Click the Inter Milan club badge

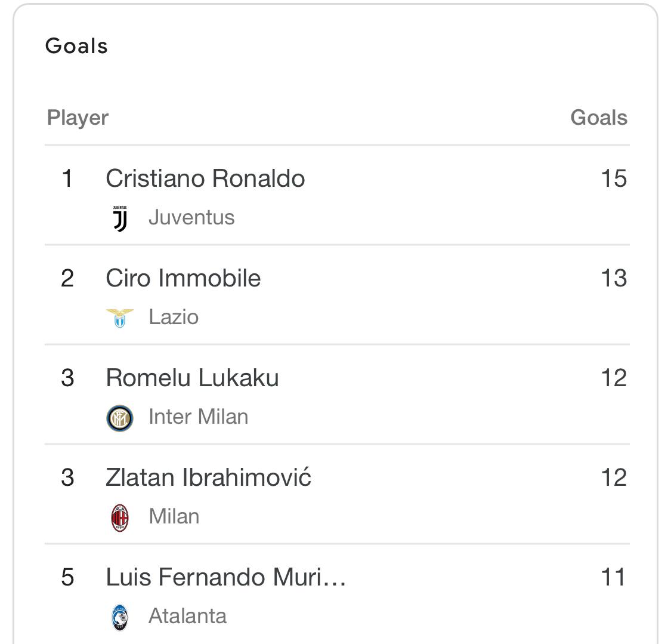(120, 418)
